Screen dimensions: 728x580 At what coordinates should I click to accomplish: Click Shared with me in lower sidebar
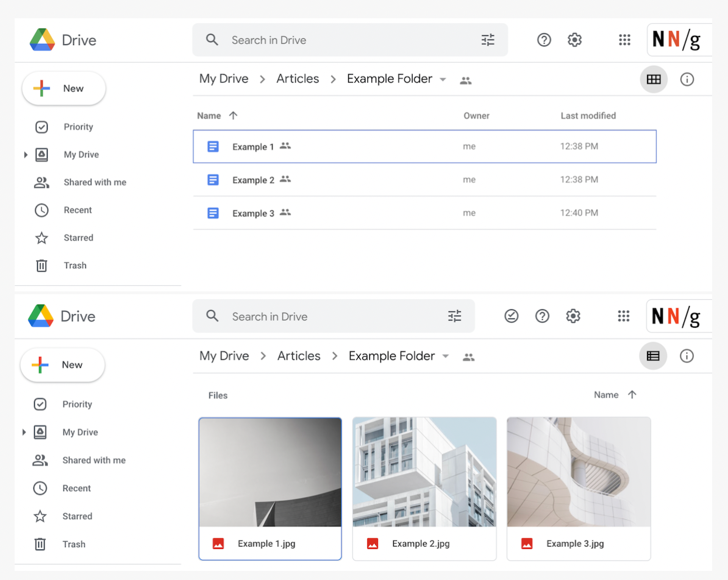[x=94, y=461]
